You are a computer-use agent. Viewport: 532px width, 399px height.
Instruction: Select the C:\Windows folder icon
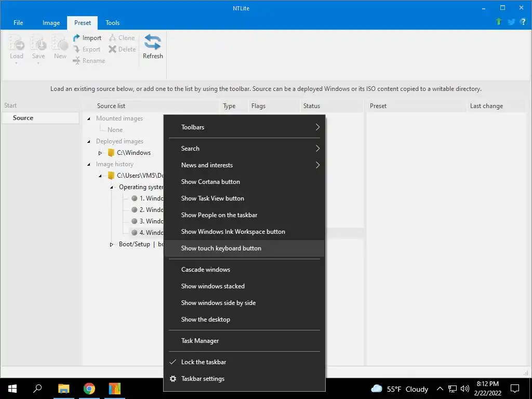point(111,153)
